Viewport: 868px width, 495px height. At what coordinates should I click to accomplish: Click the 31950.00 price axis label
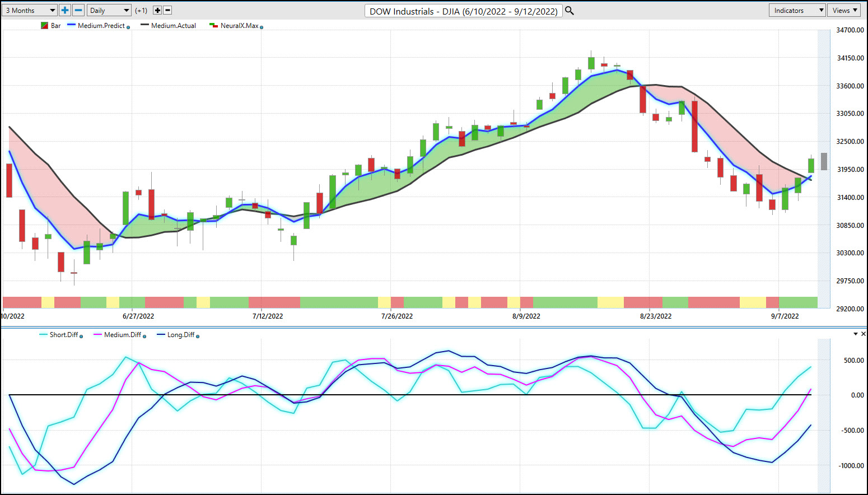coord(850,170)
